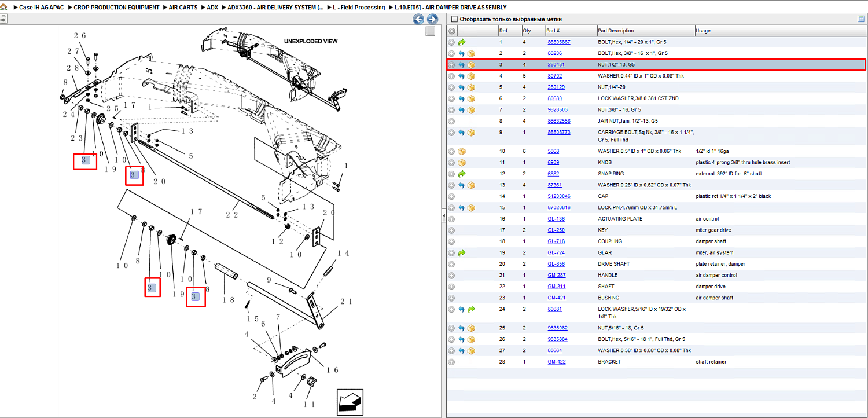Click the box icon in the 5868 washer row
Viewport: 868px width, 418px height.
click(x=462, y=151)
